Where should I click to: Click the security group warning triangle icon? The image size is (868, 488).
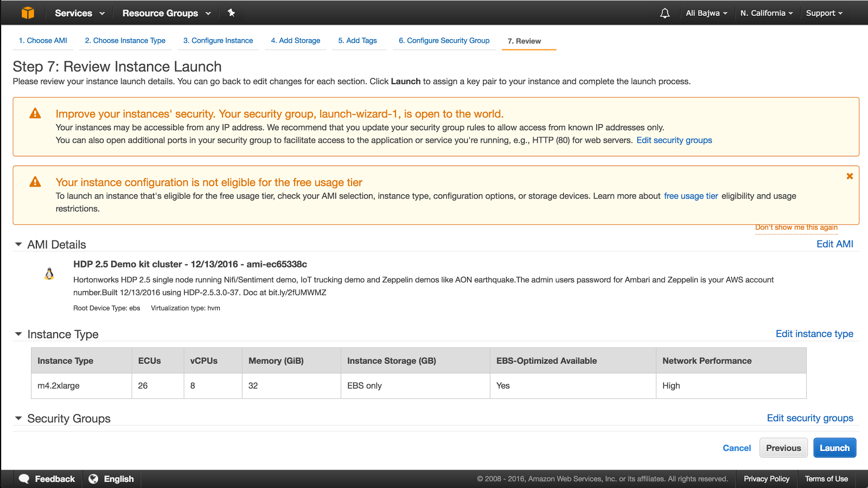[x=35, y=113]
